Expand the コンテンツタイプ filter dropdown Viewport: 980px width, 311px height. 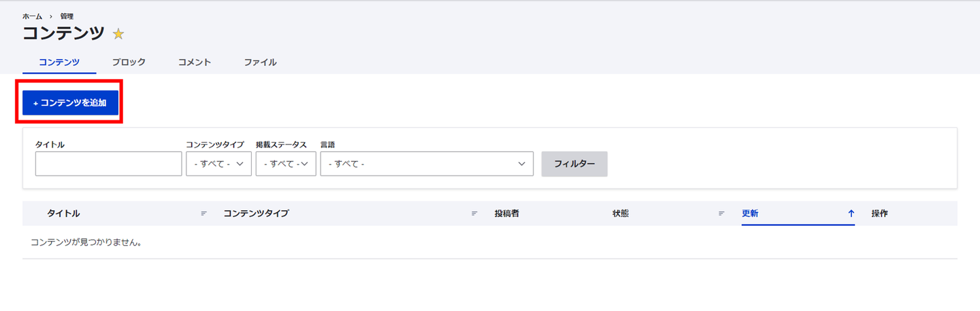point(218,164)
